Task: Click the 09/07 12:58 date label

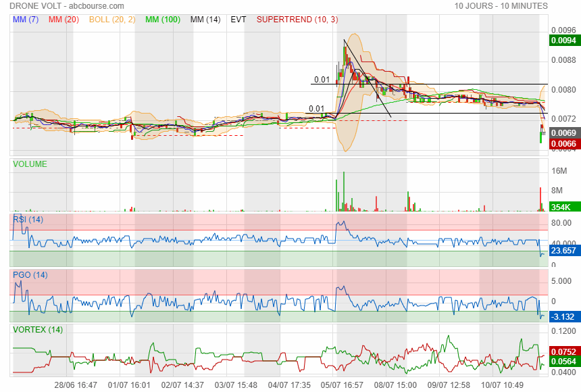Action: (449, 385)
